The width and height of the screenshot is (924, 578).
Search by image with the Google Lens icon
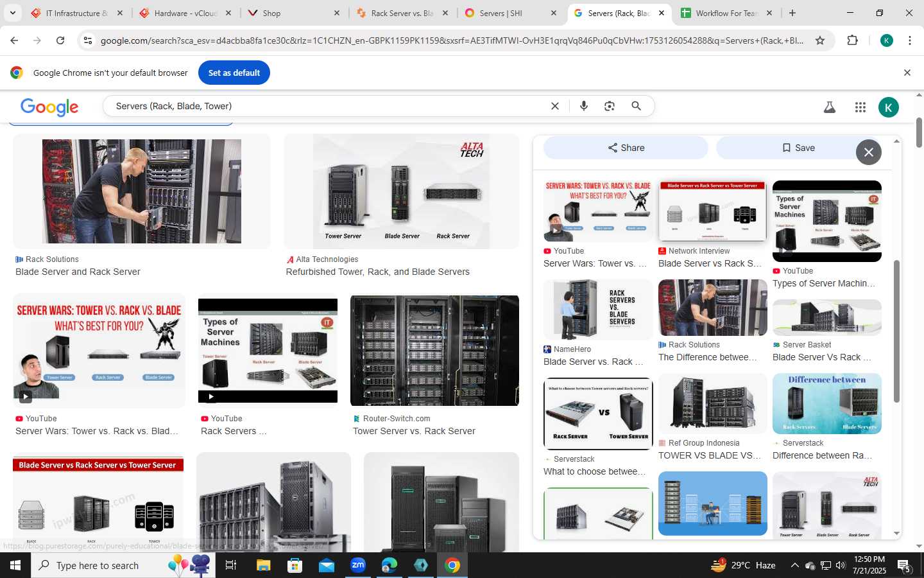(x=610, y=106)
